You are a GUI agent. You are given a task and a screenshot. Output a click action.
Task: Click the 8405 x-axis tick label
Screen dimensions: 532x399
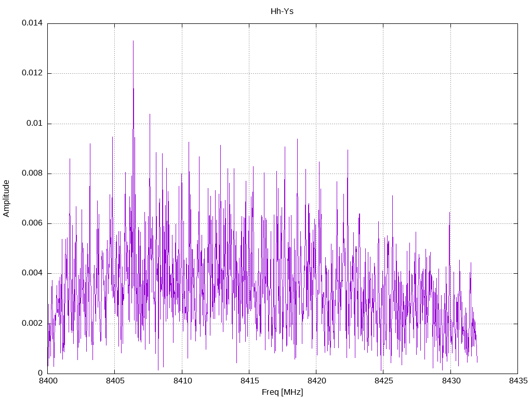point(115,381)
